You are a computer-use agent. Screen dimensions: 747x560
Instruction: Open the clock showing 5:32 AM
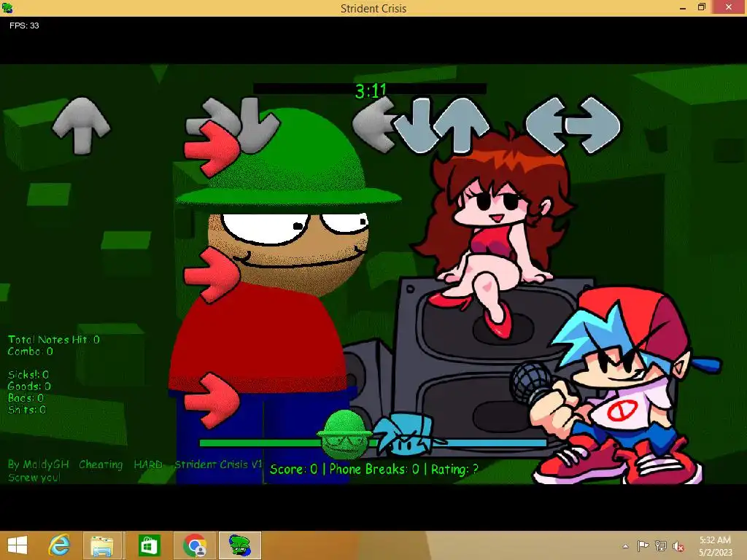pyautogui.click(x=715, y=546)
